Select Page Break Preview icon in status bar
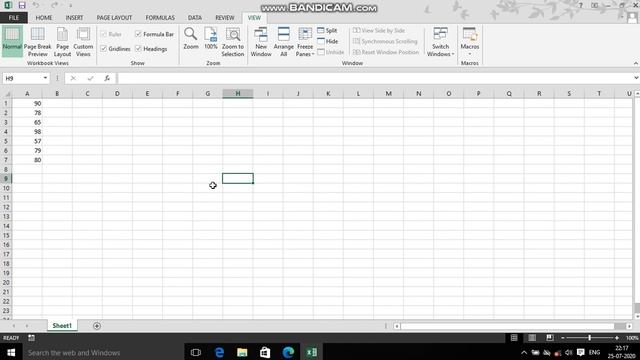 pyautogui.click(x=550, y=338)
